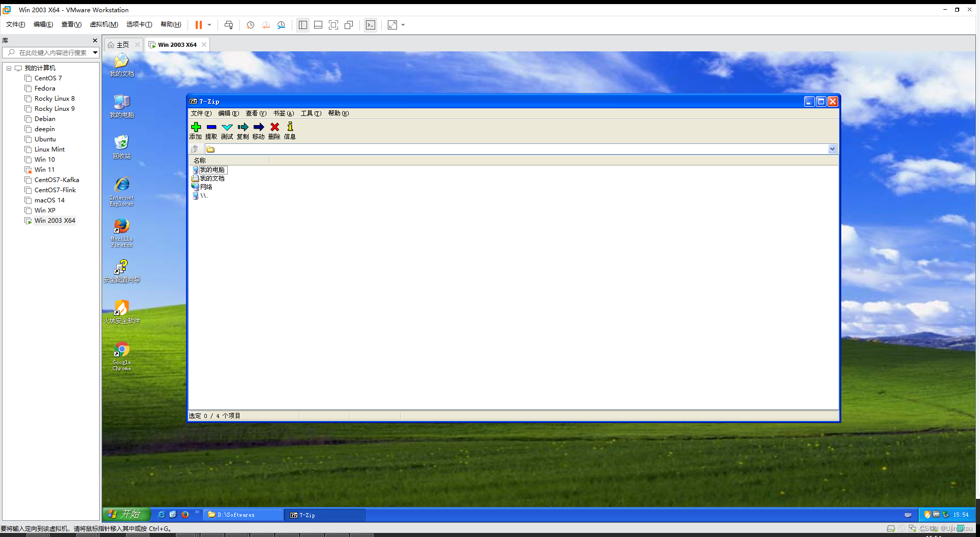Click send Ctrl+Alt+Del icon in VMware toolbar
This screenshot has width=980, height=537.
coord(229,25)
